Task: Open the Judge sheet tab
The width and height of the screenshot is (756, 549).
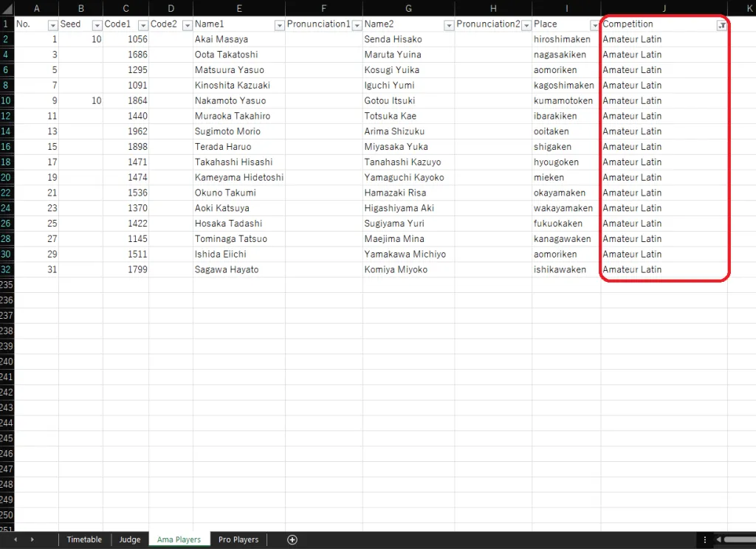Action: [130, 540]
